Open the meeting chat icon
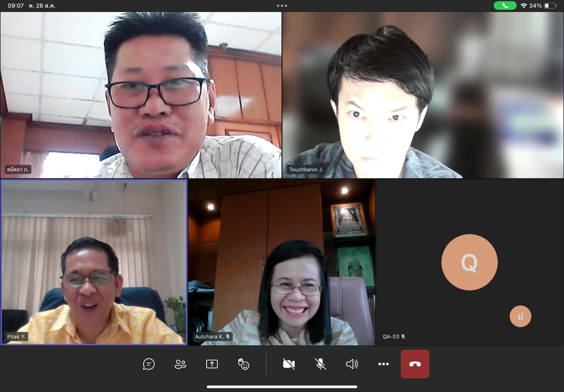564x392 pixels. click(149, 364)
